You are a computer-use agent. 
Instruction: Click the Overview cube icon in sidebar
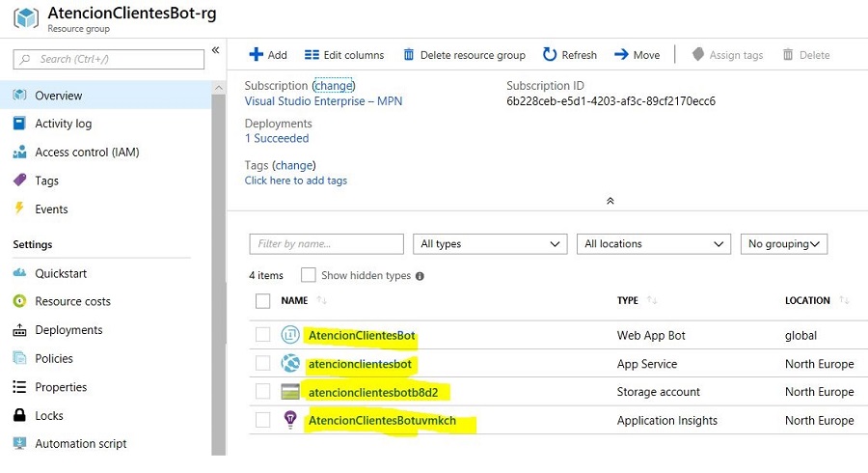[19, 96]
